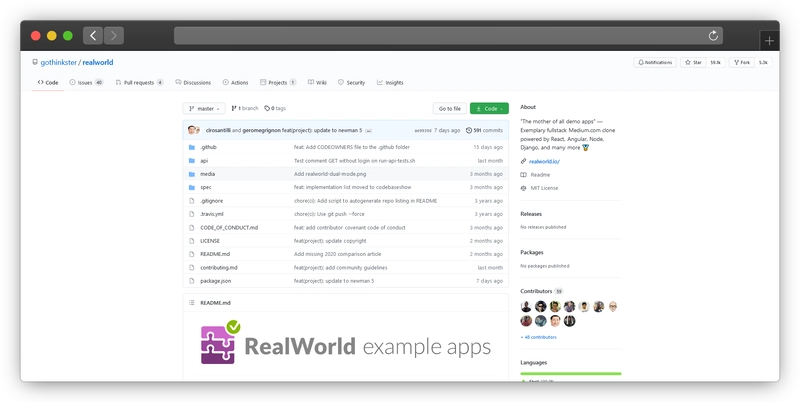The width and height of the screenshot is (800, 402).
Task: Click the RealWorld puzzle logo image
Action: pos(220,342)
